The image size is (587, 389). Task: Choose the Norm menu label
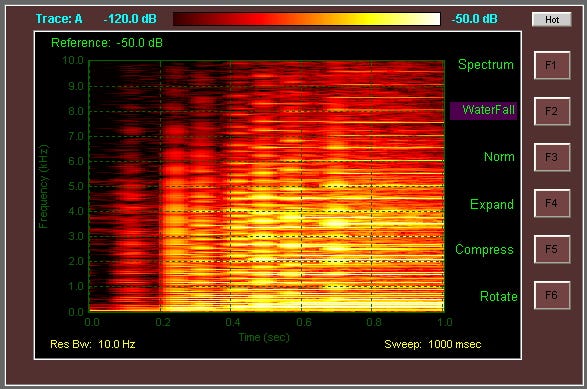click(499, 156)
